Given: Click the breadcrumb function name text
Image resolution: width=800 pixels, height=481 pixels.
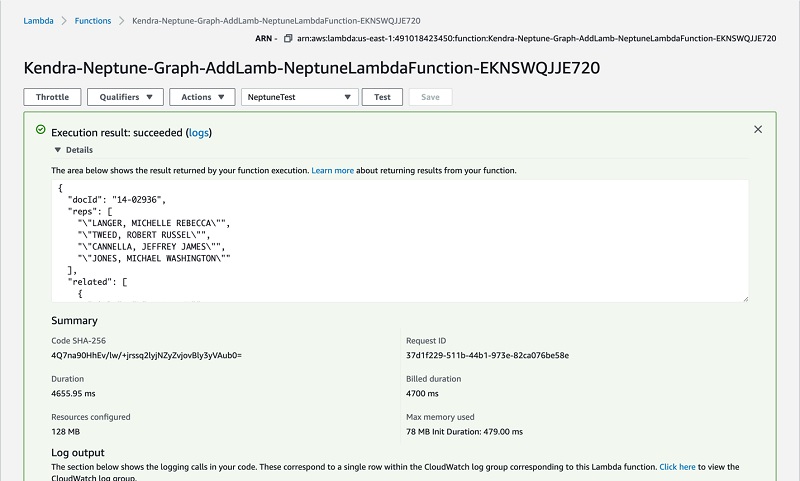Looking at the screenshot, I should coord(276,21).
